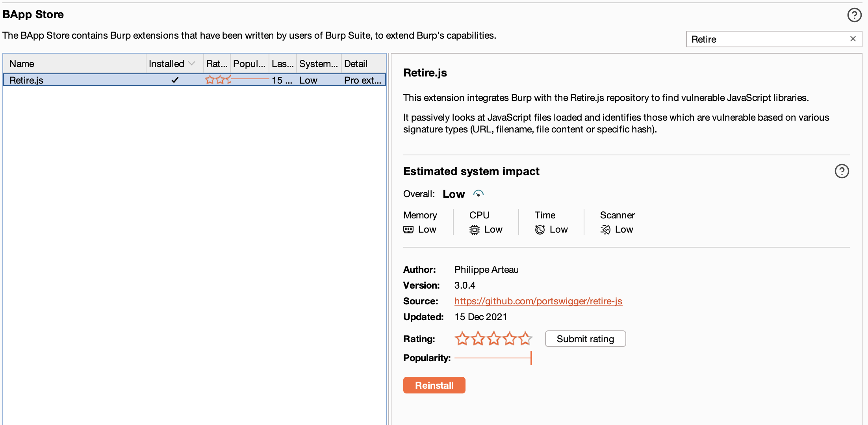Set rating to the first star
The height and width of the screenshot is (425, 868).
tap(462, 339)
